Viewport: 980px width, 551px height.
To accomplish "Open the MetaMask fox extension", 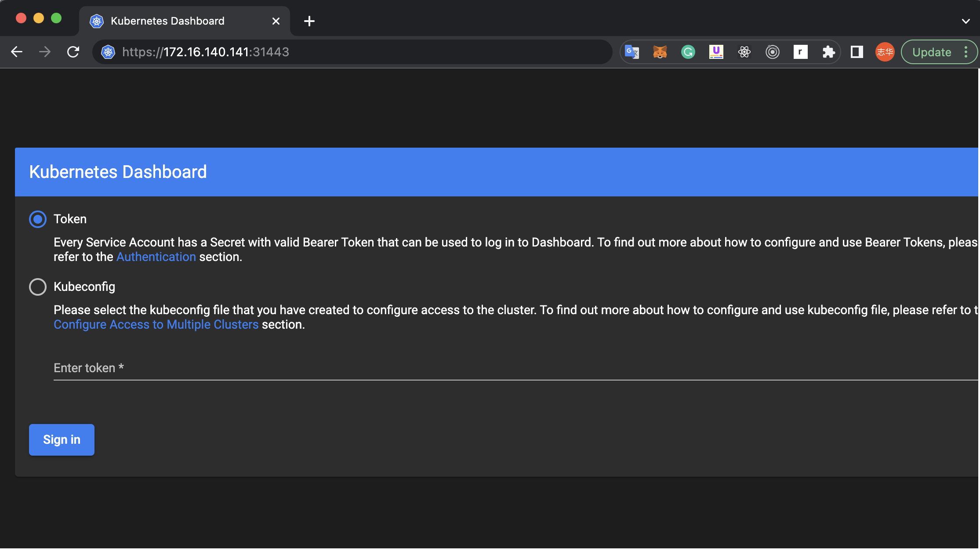I will point(660,52).
